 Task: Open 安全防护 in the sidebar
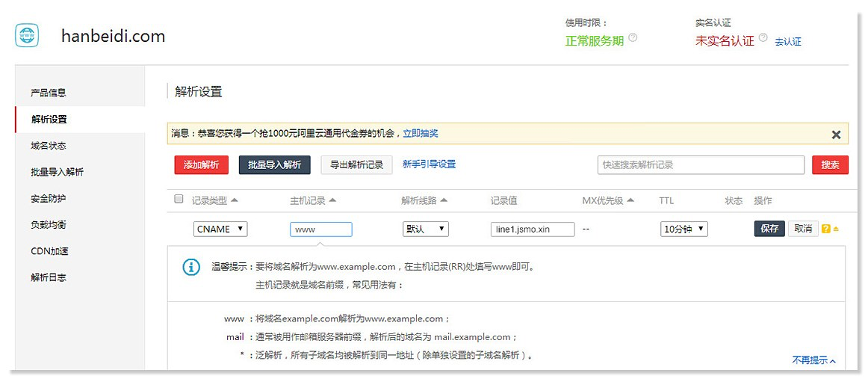pos(49,198)
